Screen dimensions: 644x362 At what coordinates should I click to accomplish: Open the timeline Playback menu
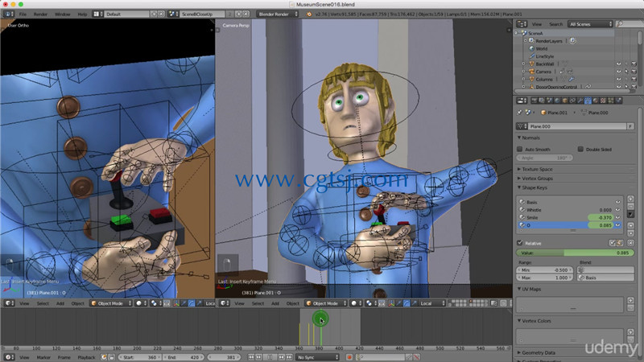click(x=86, y=357)
